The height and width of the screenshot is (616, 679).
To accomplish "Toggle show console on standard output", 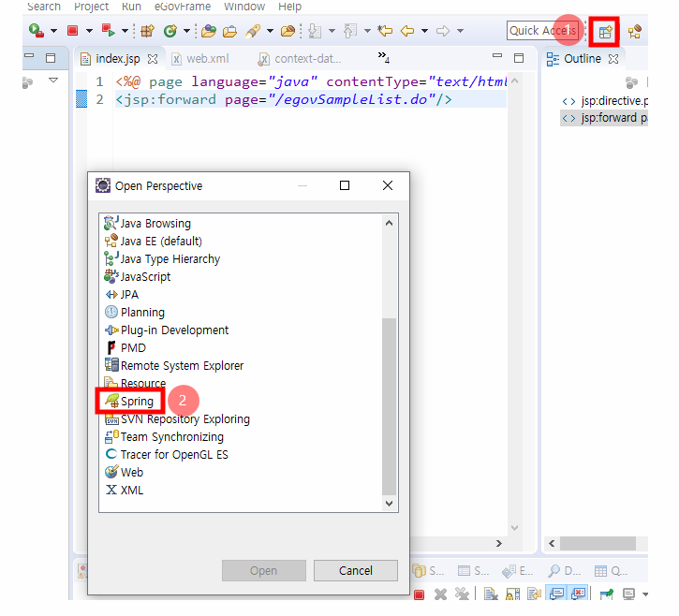I will 556,593.
